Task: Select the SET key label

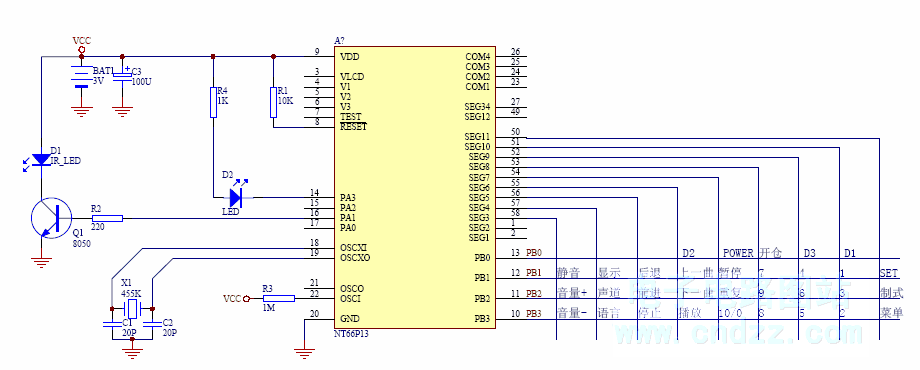Action: (x=888, y=273)
